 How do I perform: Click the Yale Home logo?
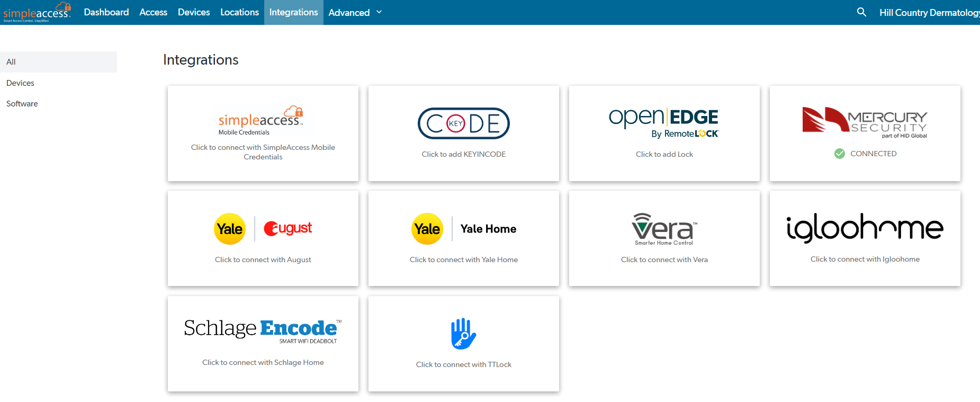[464, 229]
